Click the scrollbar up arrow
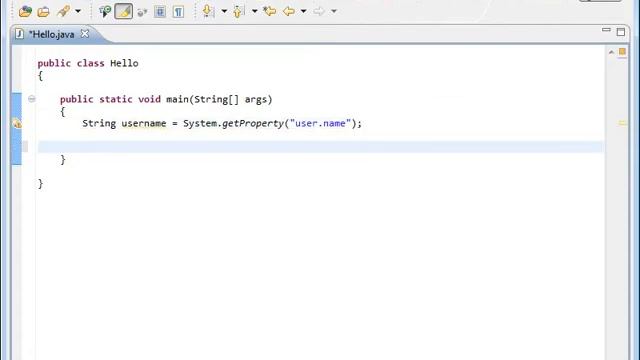640x360 pixels. 611,52
